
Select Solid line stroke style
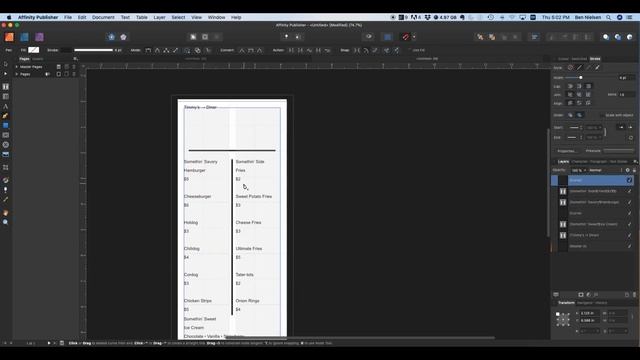(x=579, y=67)
